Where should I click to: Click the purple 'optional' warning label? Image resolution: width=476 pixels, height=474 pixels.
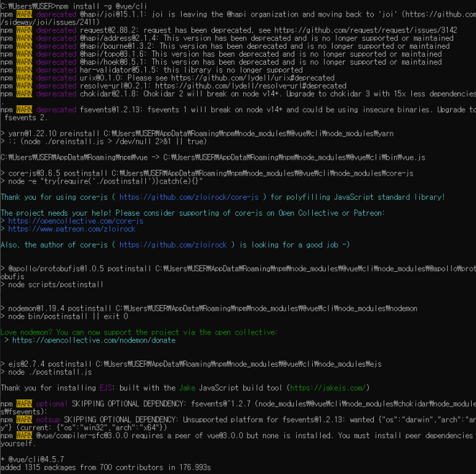click(52, 404)
